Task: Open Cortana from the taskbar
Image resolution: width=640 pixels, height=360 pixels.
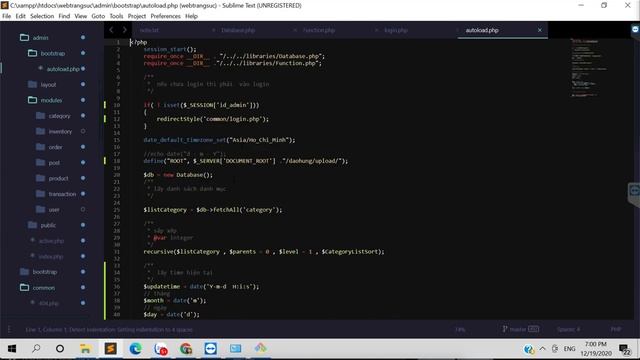Action: coord(60,349)
